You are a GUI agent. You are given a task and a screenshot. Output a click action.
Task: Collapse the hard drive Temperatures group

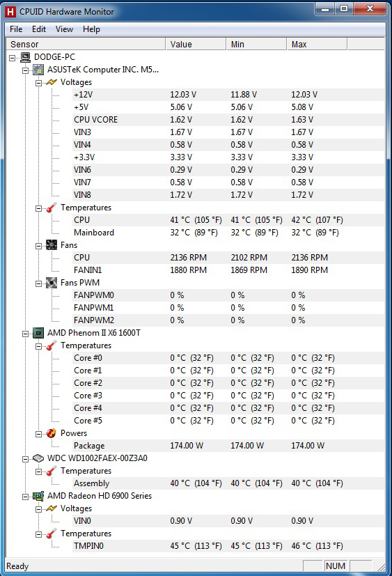(x=38, y=472)
